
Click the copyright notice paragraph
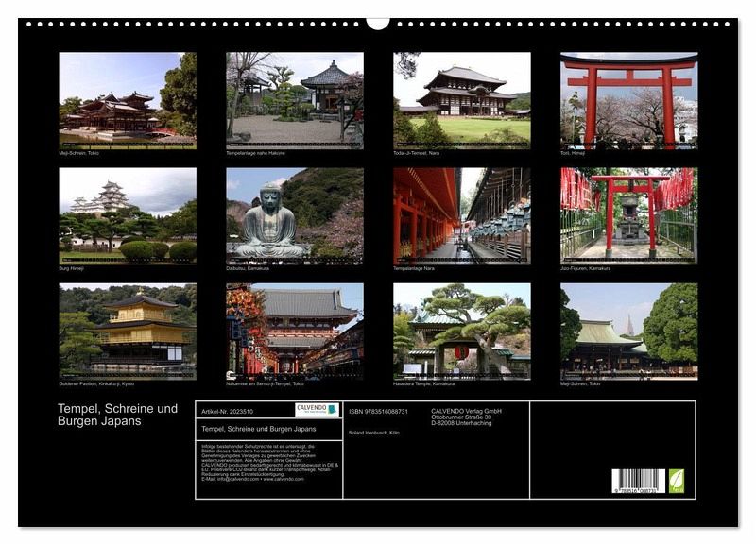(270, 463)
